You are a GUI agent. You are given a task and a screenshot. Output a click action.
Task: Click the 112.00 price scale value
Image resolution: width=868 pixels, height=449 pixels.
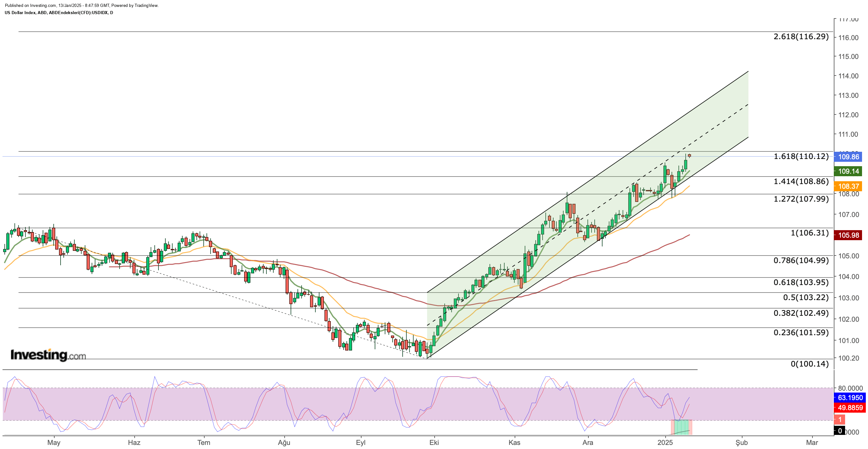point(849,115)
